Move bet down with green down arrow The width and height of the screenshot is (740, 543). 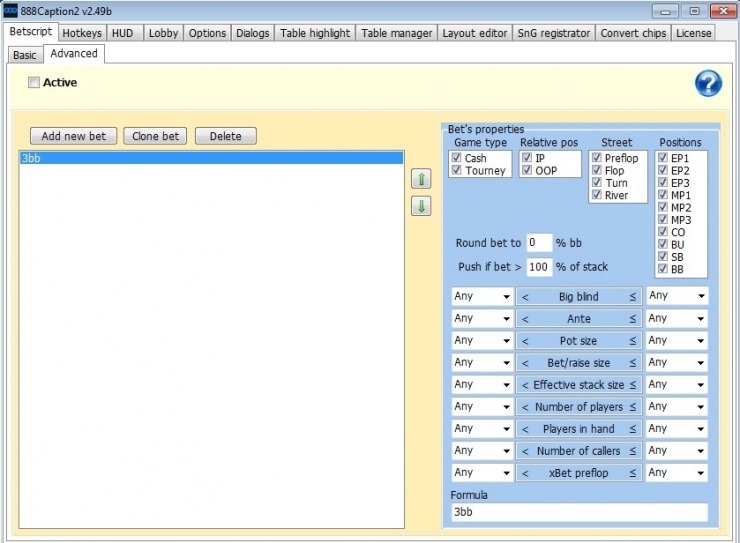pos(421,206)
